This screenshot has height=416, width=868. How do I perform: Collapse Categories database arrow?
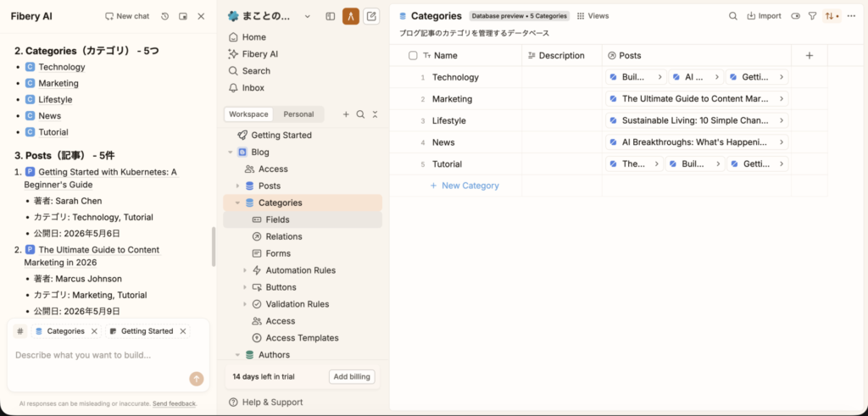(237, 203)
